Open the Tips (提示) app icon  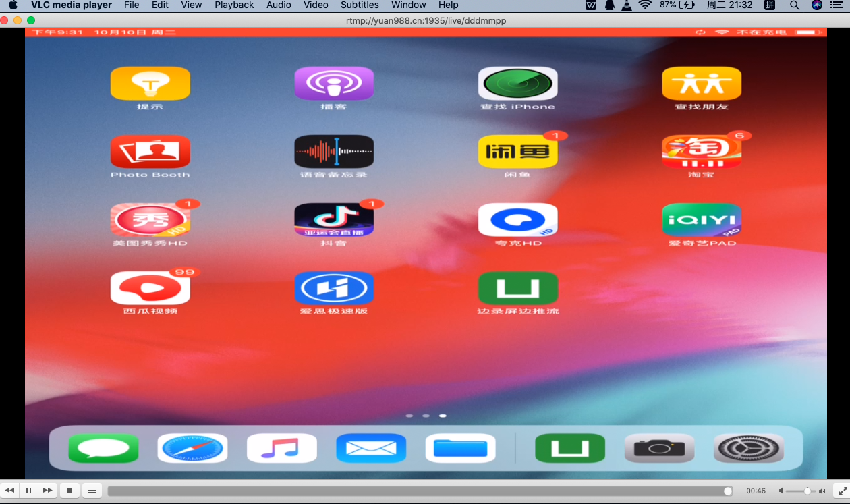point(150,84)
